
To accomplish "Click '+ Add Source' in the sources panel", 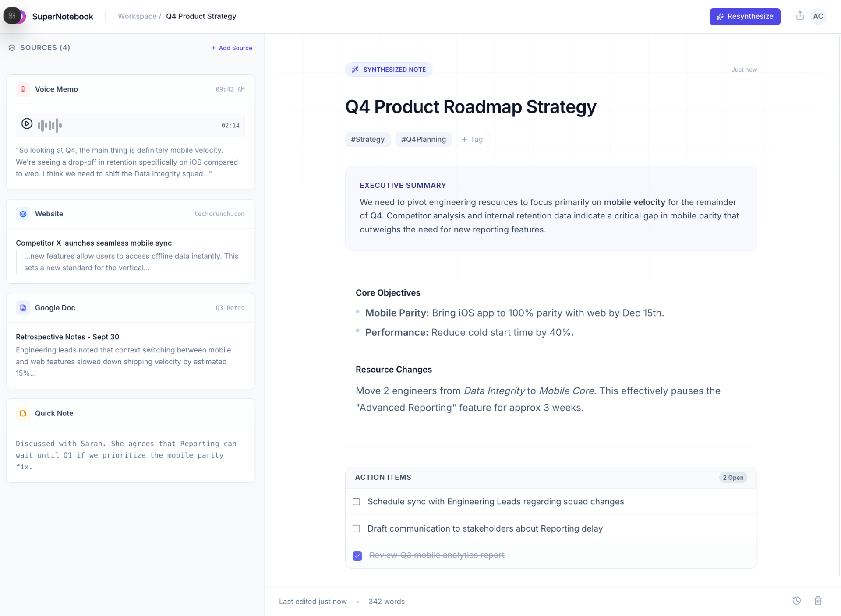I will point(231,48).
